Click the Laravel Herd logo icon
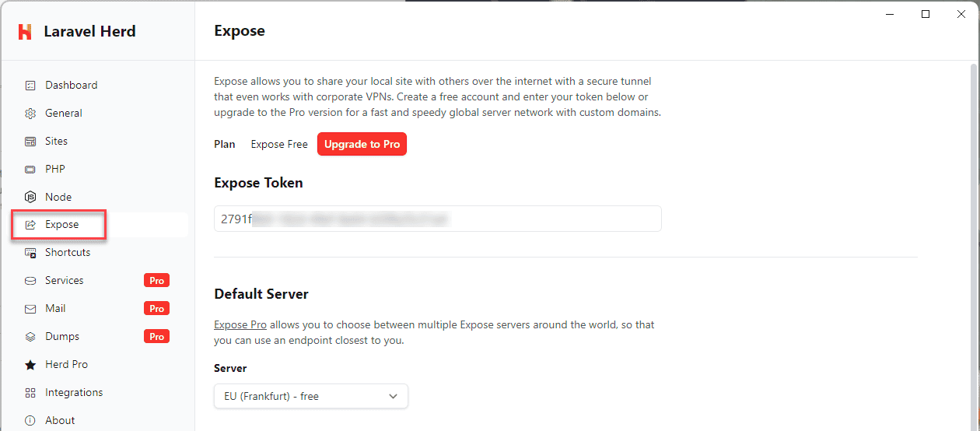980x431 pixels. coord(25,32)
